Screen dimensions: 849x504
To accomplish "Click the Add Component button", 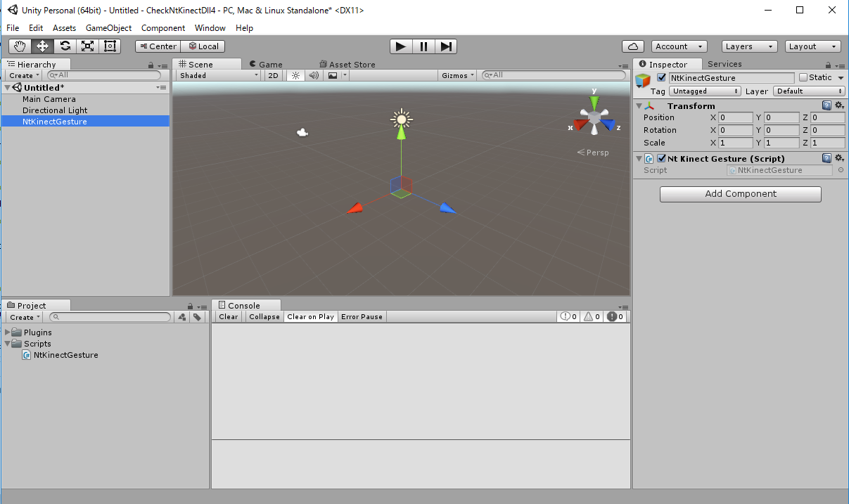I will point(740,194).
